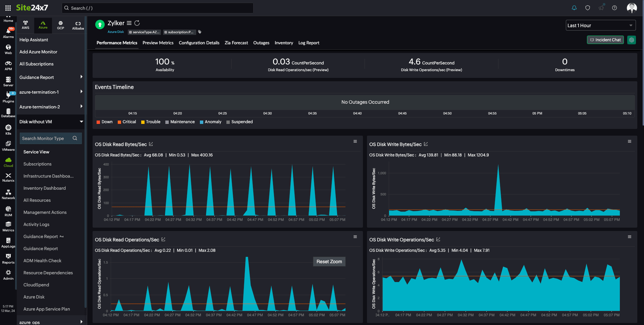Viewport: 644px width, 325px height.
Task: Open notifications via the bell icon
Action: click(x=574, y=8)
